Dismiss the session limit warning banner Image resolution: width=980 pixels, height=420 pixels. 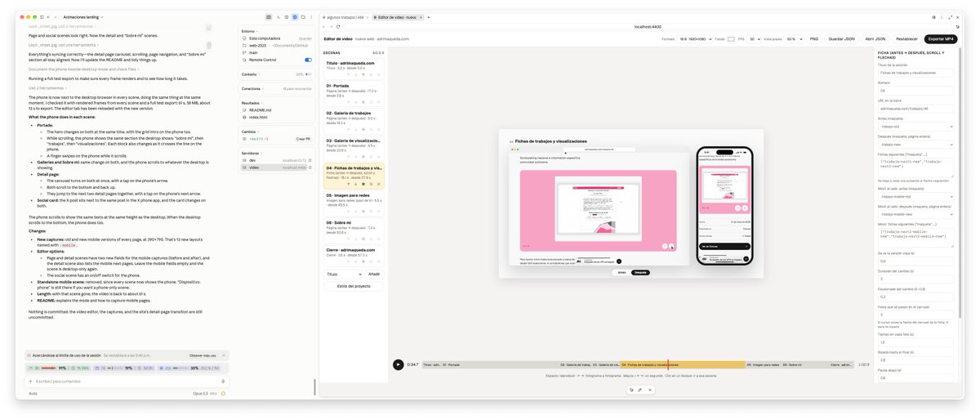224,355
